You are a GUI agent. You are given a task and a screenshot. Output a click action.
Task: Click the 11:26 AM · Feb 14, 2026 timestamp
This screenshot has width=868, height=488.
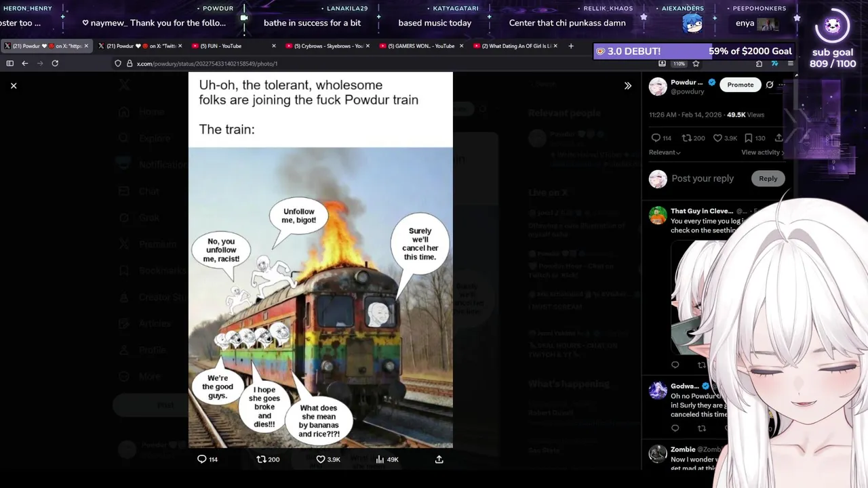pyautogui.click(x=686, y=115)
